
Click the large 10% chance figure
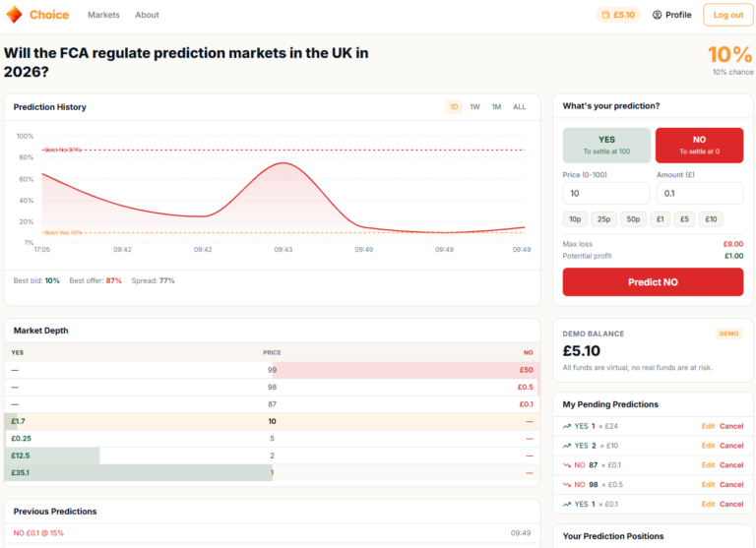pyautogui.click(x=730, y=54)
